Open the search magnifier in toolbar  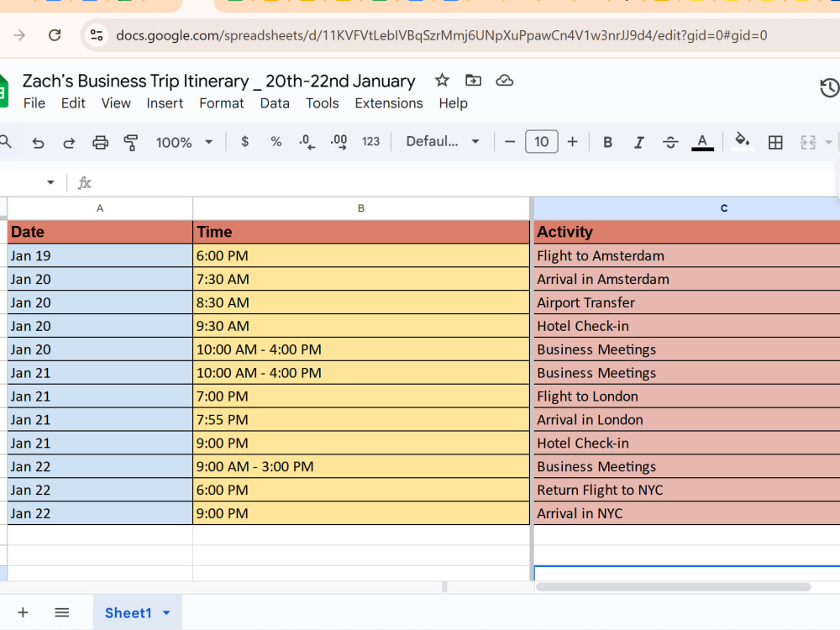4,142
